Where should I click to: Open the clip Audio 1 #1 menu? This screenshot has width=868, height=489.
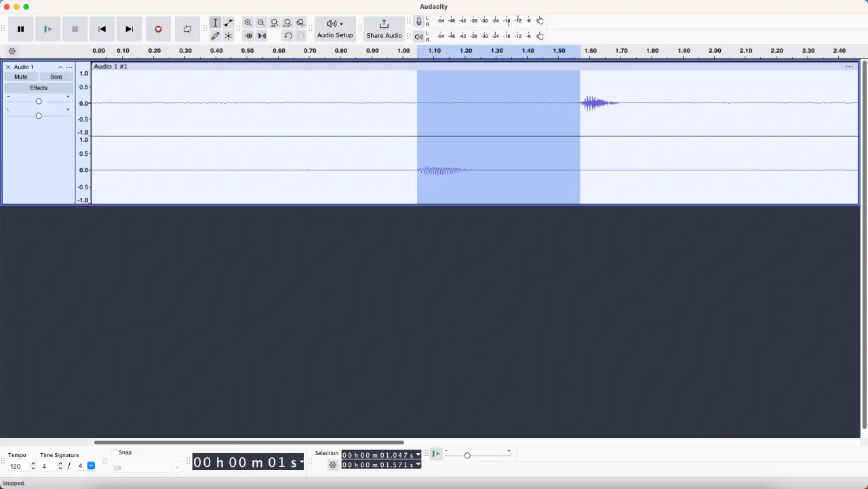(848, 66)
